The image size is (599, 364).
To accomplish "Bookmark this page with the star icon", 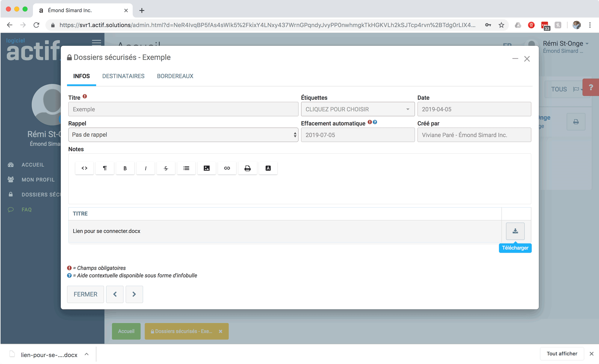I will pos(501,25).
